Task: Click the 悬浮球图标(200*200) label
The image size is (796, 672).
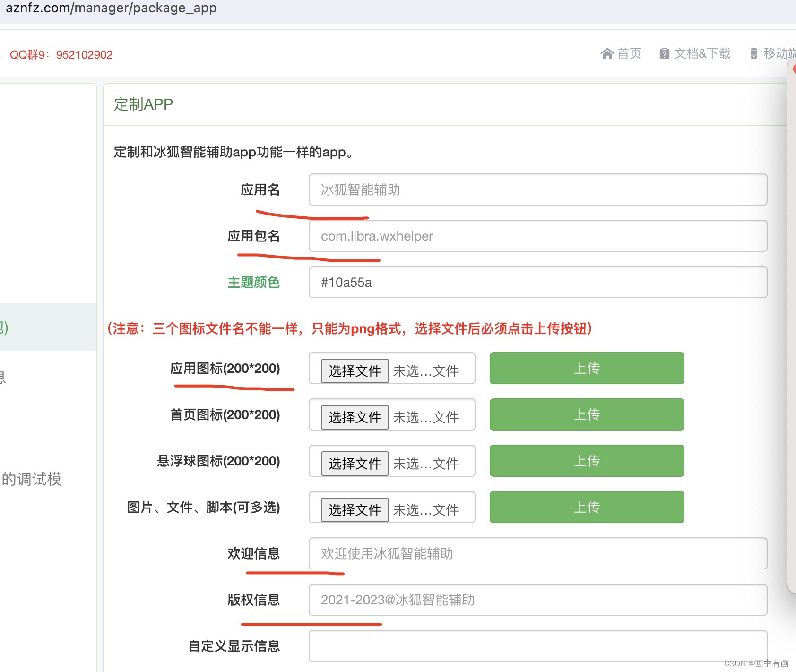Action: [x=218, y=461]
